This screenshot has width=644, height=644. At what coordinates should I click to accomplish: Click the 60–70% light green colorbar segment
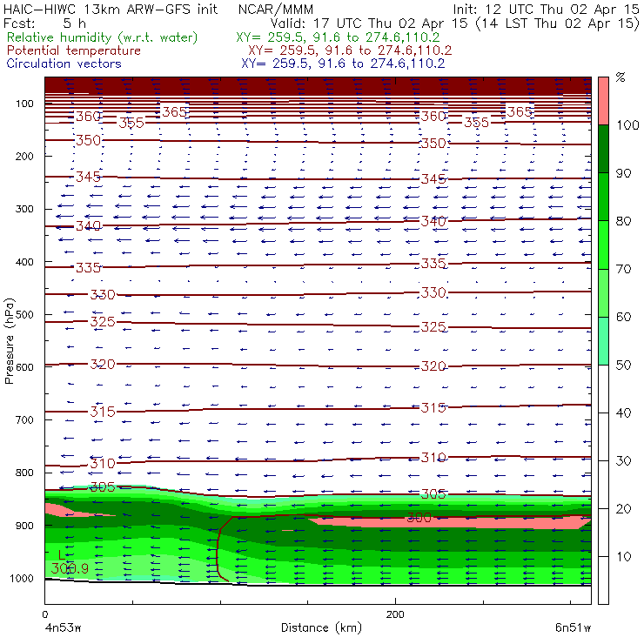pyautogui.click(x=603, y=292)
